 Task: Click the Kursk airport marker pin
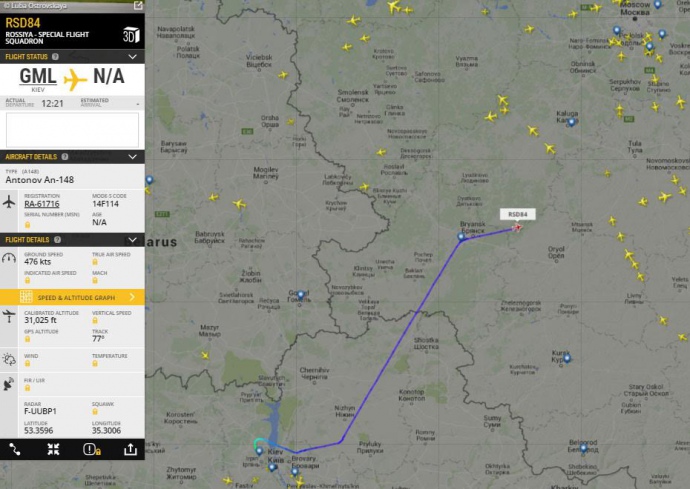(x=567, y=358)
